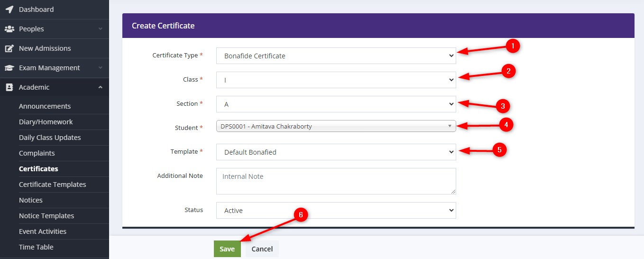Image resolution: width=644 pixels, height=259 pixels.
Task: Open the Template dropdown
Action: [336, 152]
